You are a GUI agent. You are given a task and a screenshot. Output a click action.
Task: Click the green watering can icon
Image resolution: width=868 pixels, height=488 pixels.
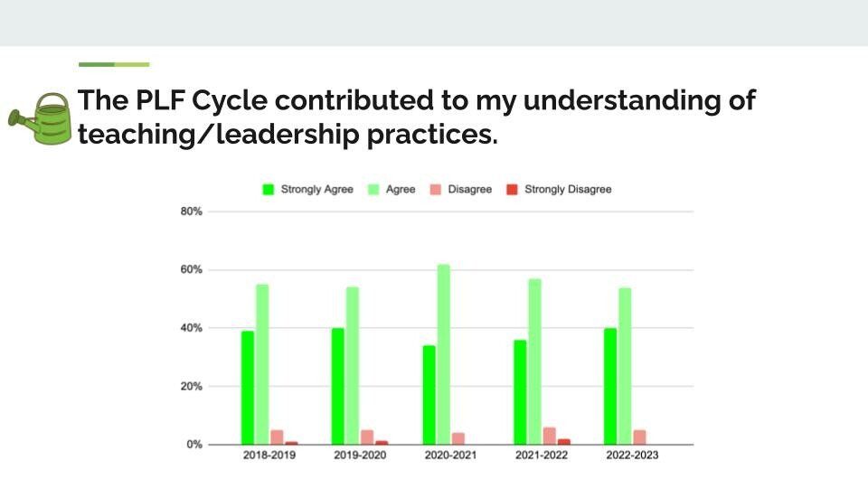coord(41,119)
